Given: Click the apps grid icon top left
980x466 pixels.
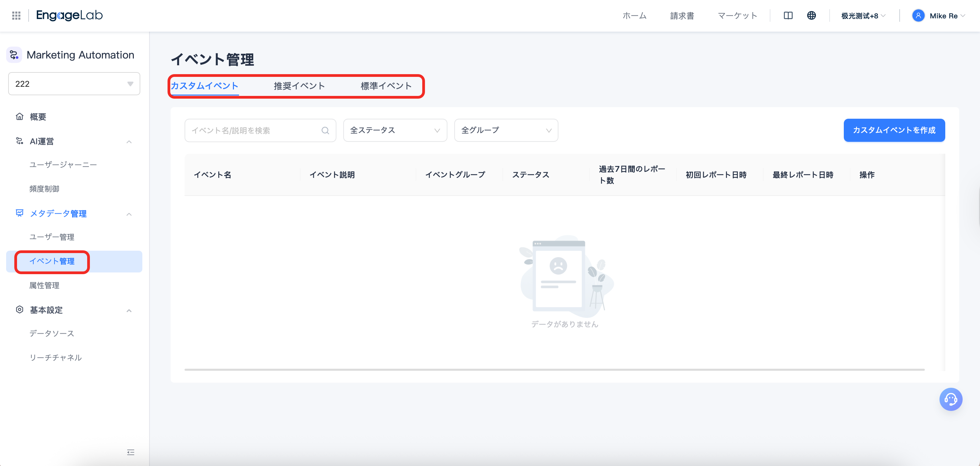Looking at the screenshot, I should pyautogui.click(x=16, y=15).
